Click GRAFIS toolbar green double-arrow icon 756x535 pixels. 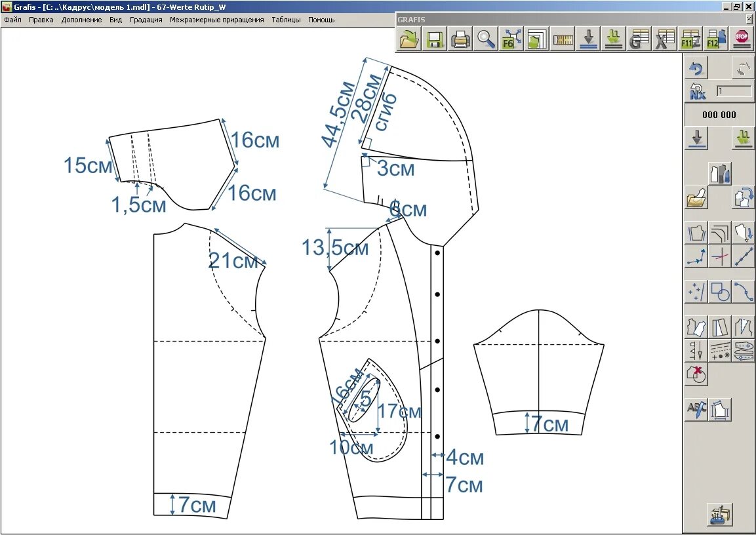pyautogui.click(x=614, y=39)
